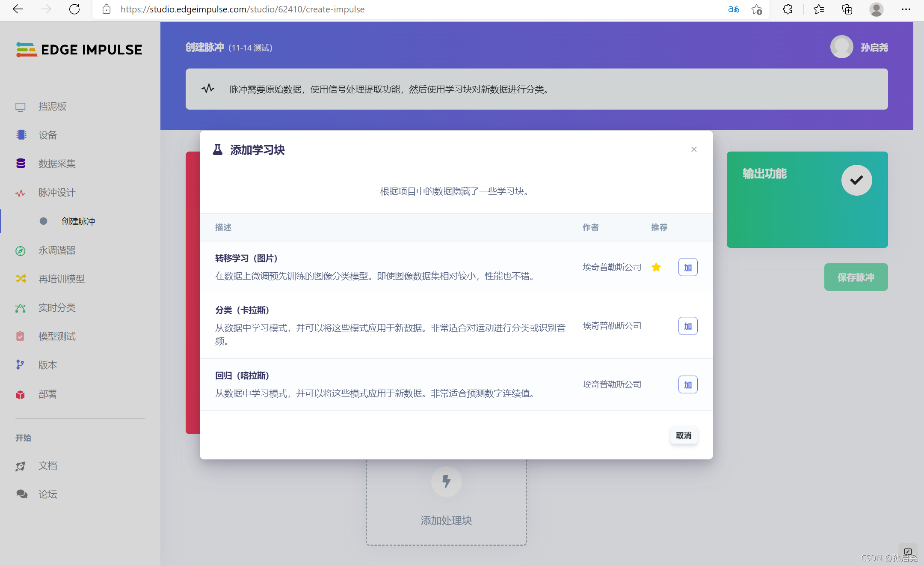Open browser extensions puzzle icon

pos(788,9)
